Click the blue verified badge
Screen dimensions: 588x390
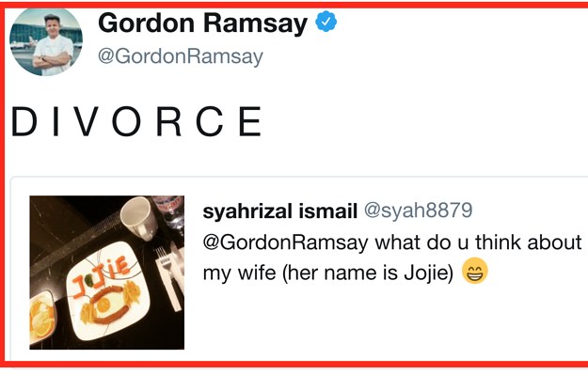[326, 22]
